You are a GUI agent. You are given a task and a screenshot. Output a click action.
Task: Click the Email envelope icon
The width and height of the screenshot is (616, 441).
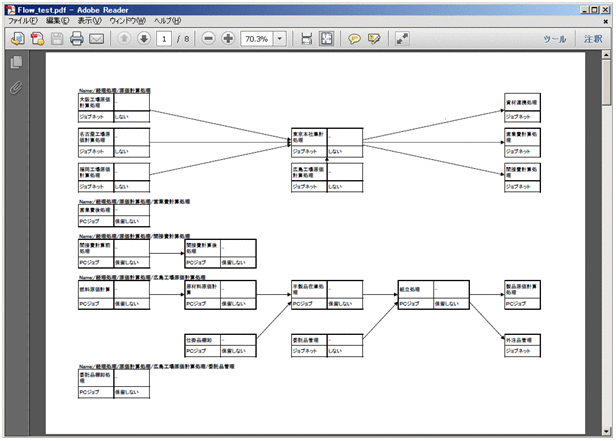coord(97,39)
